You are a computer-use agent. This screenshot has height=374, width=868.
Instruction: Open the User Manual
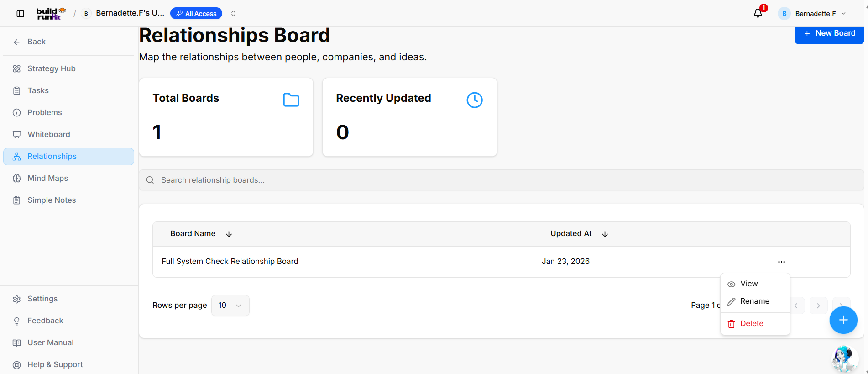click(x=68, y=342)
